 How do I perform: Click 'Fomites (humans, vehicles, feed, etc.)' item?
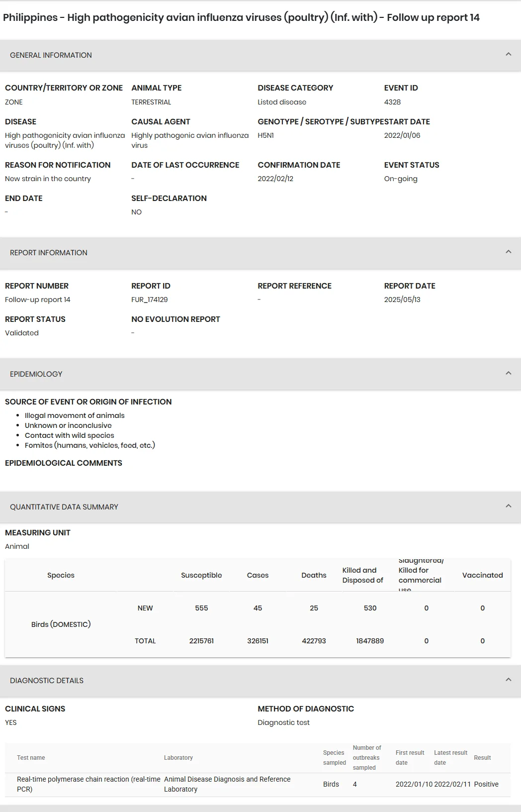point(90,445)
